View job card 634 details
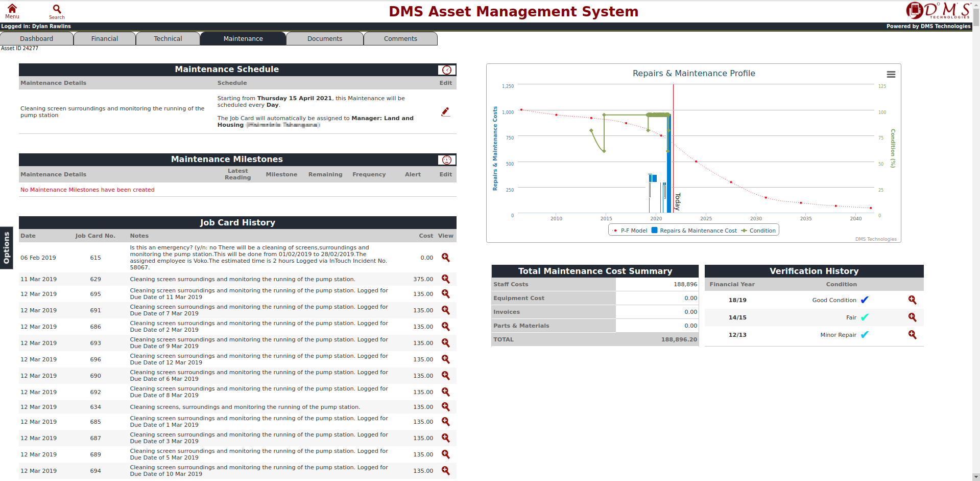980x481 pixels. [x=446, y=407]
